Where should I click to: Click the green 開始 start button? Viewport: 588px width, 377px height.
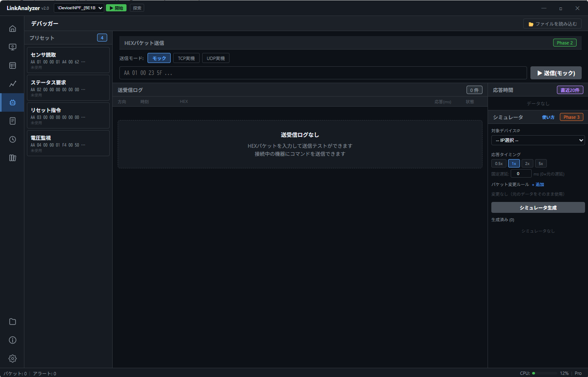point(116,8)
